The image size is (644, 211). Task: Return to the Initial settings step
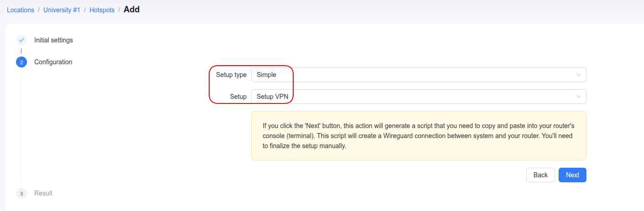[x=53, y=40]
